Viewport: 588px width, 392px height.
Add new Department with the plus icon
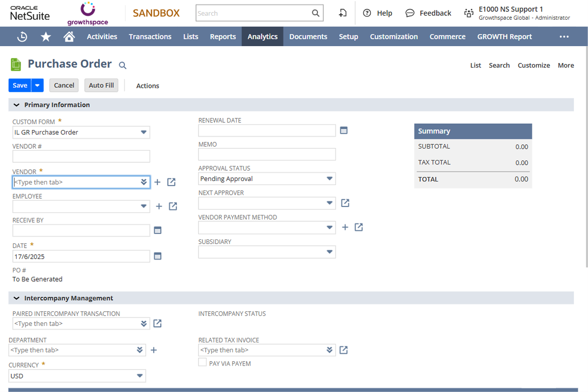coord(153,350)
